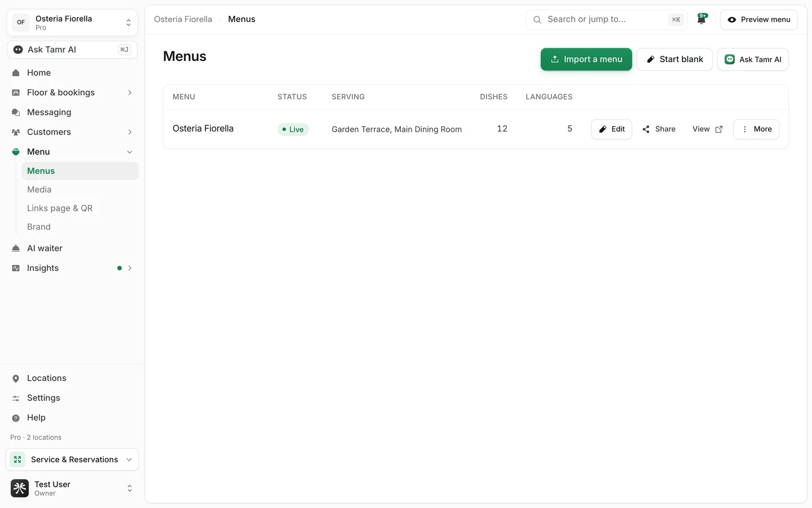Open the Osteria Fiorella workspace switcher
This screenshot has height=508, width=812.
[x=72, y=23]
